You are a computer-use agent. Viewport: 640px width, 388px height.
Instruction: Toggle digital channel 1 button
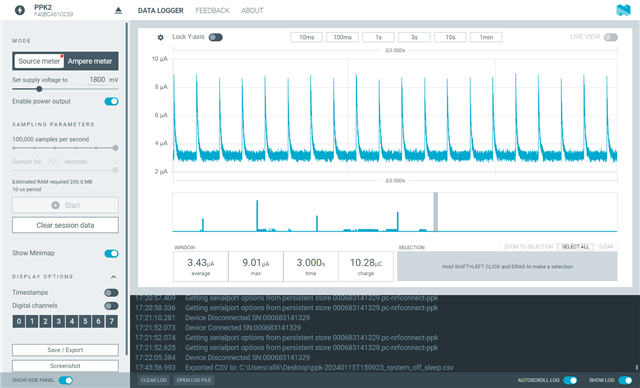pyautogui.click(x=32, y=321)
